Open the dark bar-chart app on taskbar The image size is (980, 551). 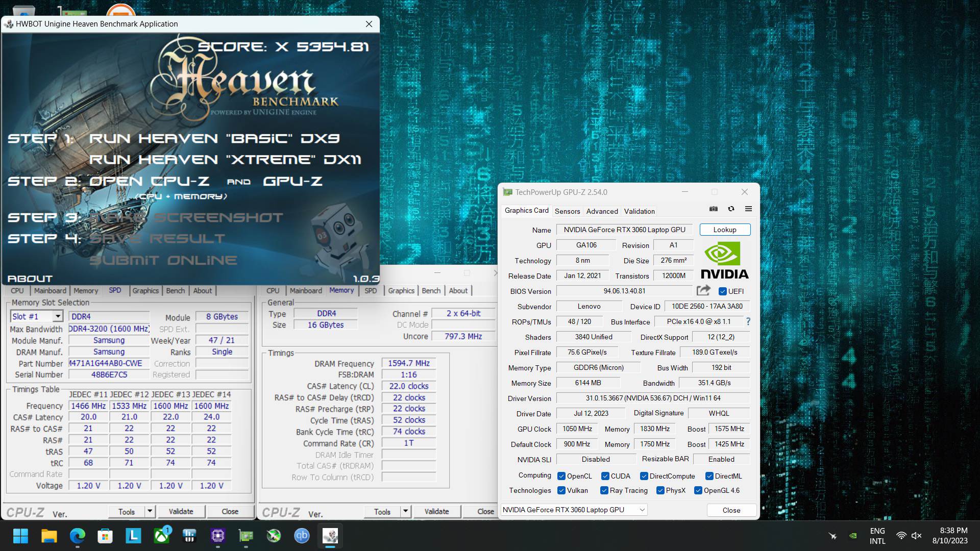pos(189,536)
